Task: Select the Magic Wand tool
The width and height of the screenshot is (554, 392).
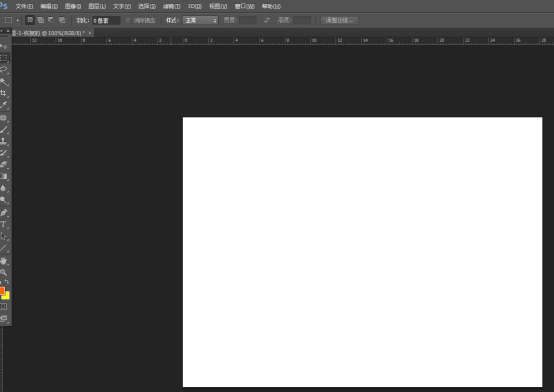Action: (4, 82)
